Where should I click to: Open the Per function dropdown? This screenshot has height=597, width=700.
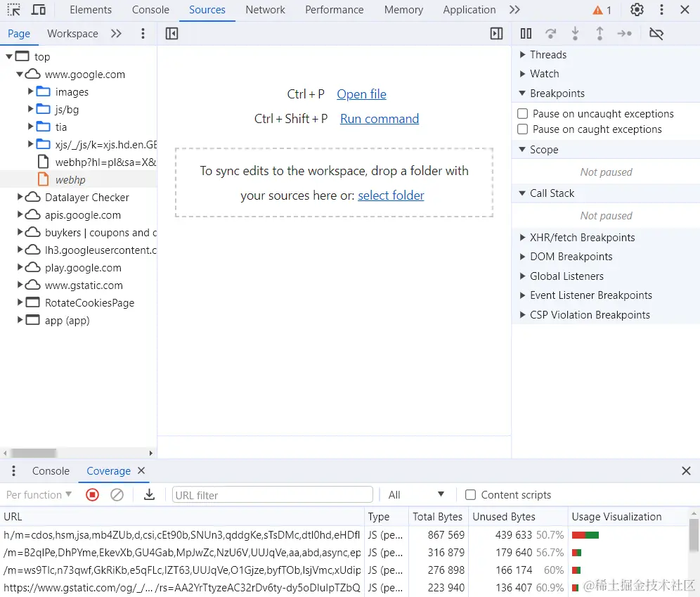point(39,495)
